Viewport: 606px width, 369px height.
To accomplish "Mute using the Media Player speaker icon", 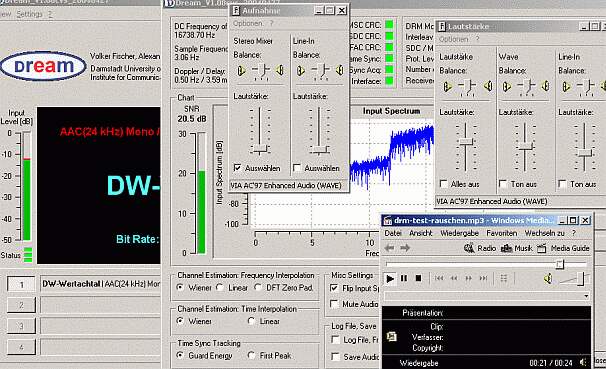I will point(548,278).
